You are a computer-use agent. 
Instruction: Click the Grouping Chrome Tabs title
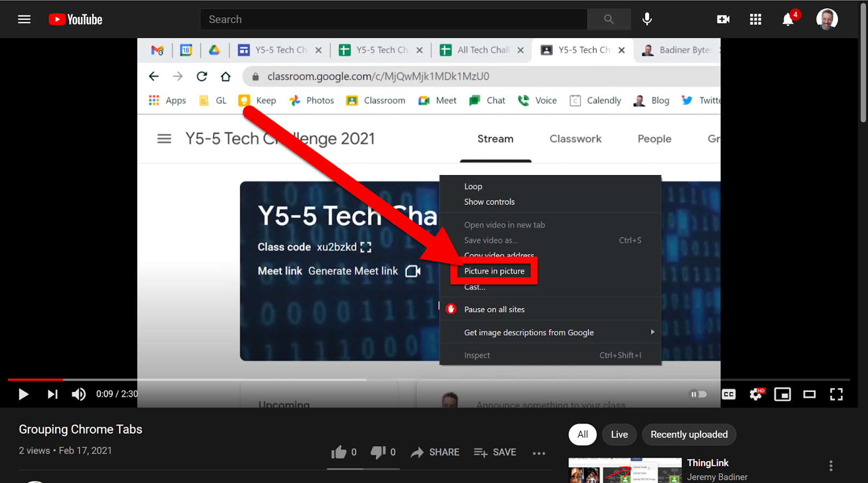click(80, 429)
